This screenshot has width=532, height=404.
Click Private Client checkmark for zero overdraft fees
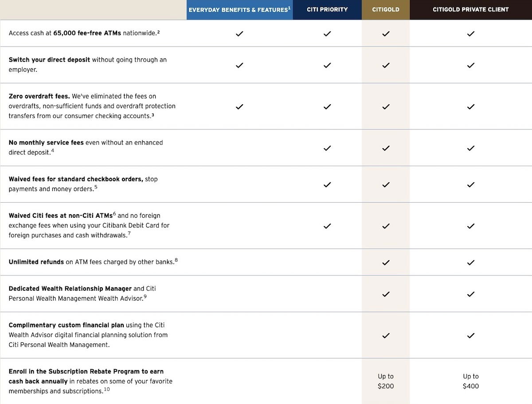pos(471,106)
